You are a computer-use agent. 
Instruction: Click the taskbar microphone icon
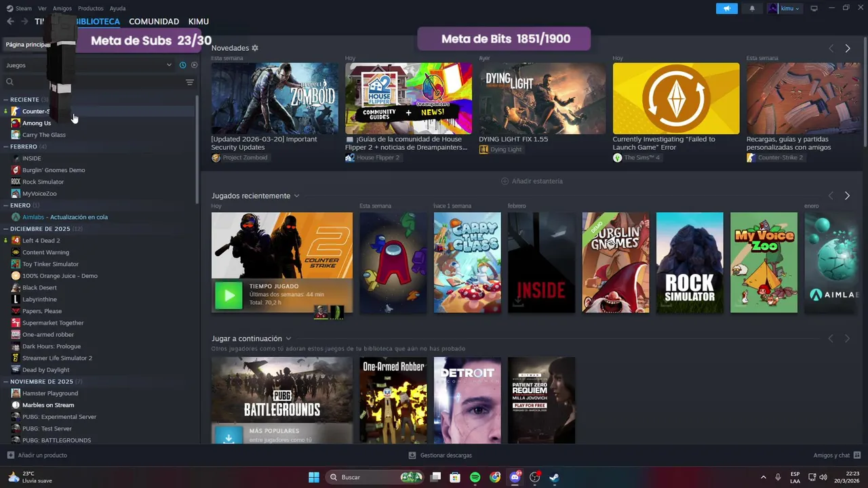pyautogui.click(x=778, y=477)
